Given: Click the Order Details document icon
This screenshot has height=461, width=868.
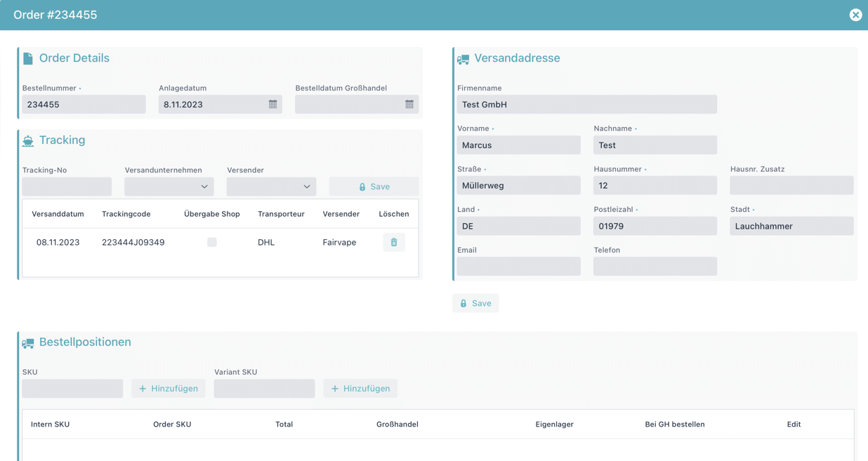Looking at the screenshot, I should point(28,58).
